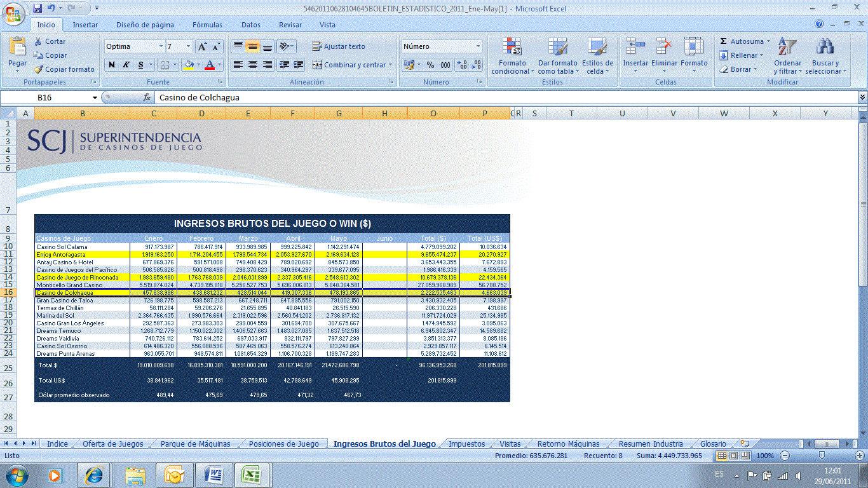Align text to the right

point(267,65)
